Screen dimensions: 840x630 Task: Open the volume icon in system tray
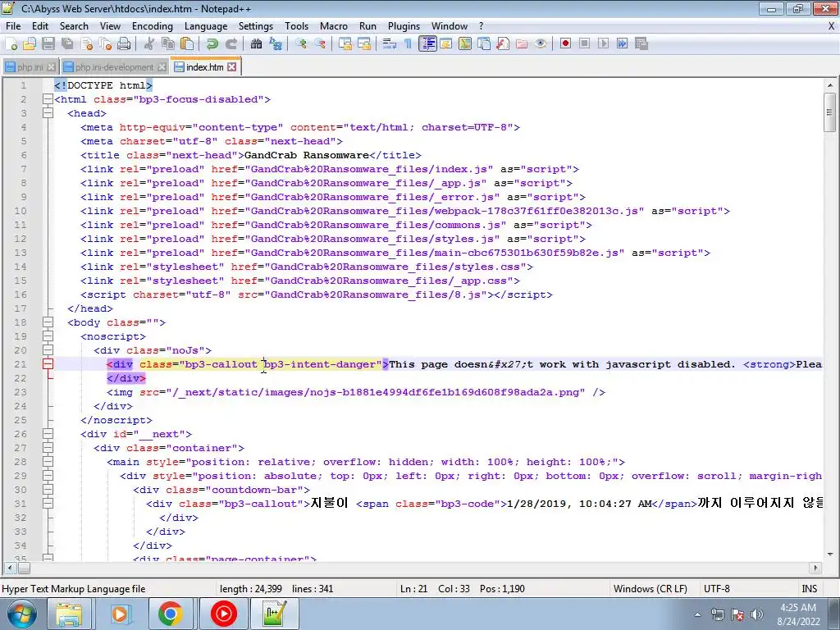click(x=757, y=614)
